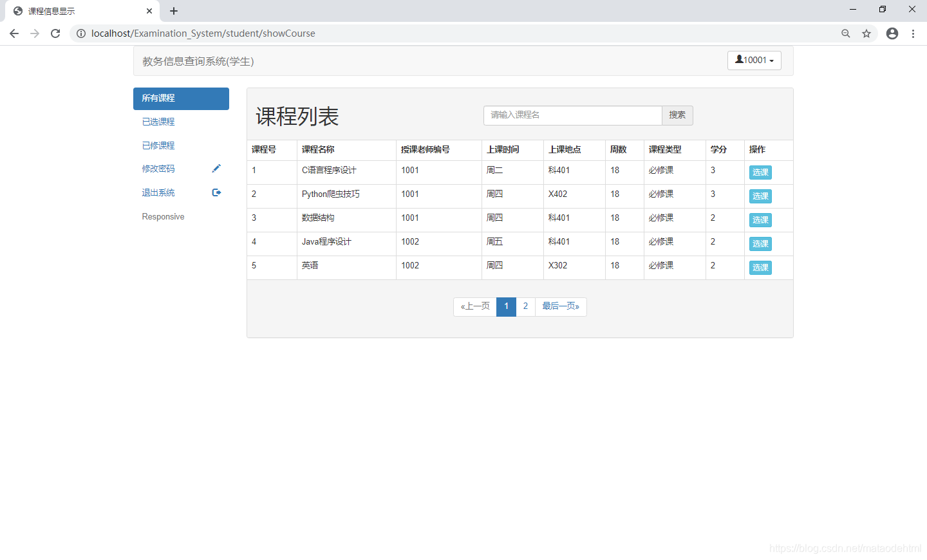Screen dimensions: 927x560
Task: Select course Python爬虫技巧 with 选课 button
Action: tap(760, 196)
